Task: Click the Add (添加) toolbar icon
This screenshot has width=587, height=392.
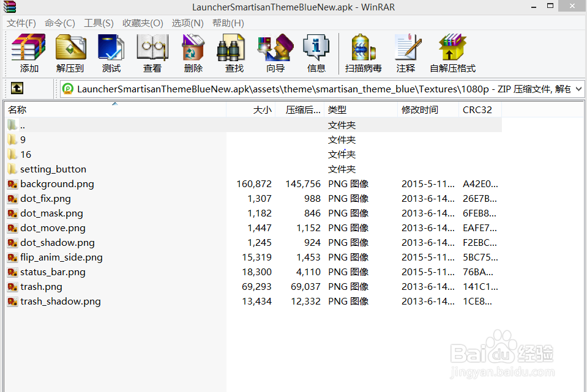Action: (x=29, y=47)
